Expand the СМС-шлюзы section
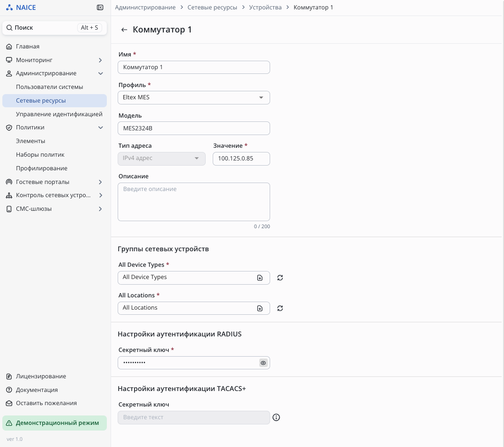Viewport: 504px width, 447px height. pyautogui.click(x=100, y=209)
